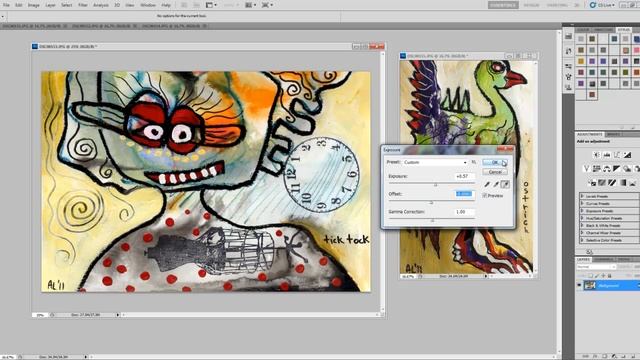640x360 pixels.
Task: Expand Exposure Presets
Action: coord(582,211)
